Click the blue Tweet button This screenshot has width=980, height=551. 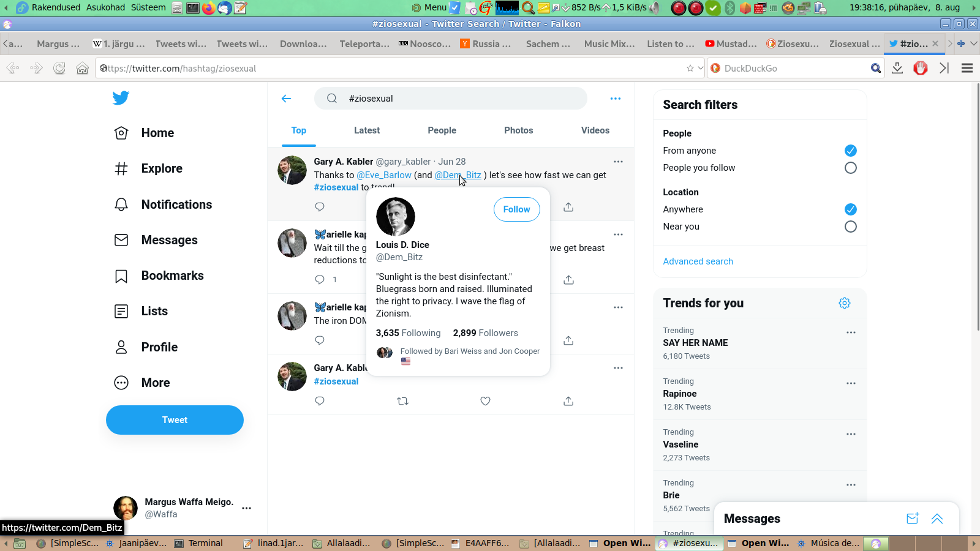click(175, 420)
